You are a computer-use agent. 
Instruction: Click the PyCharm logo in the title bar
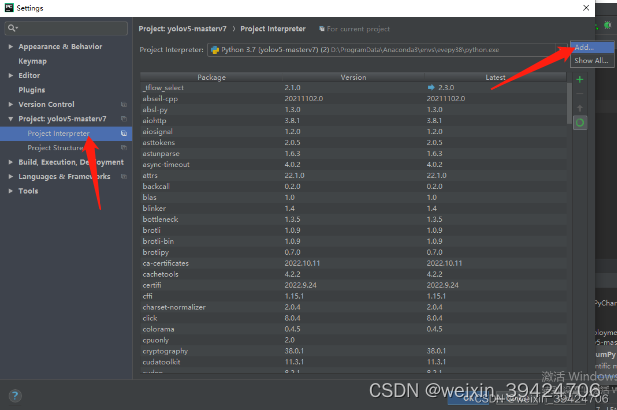click(x=9, y=8)
